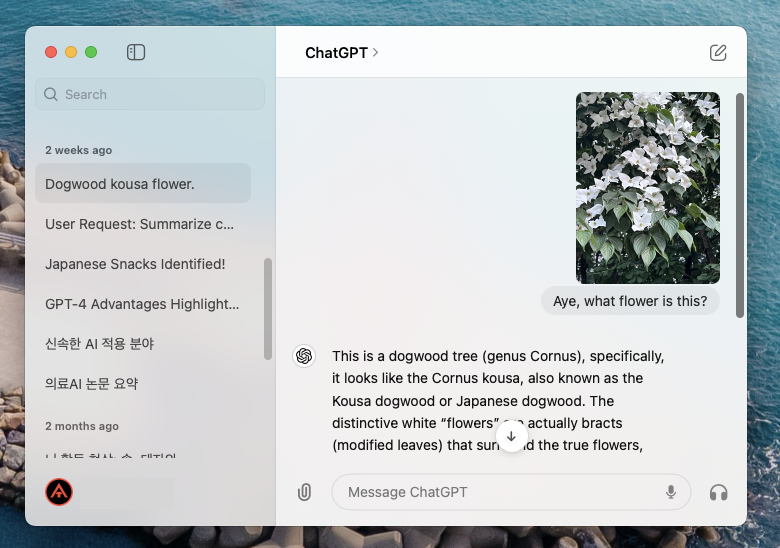Click the search magnifier icon
780x548 pixels.
tap(51, 94)
